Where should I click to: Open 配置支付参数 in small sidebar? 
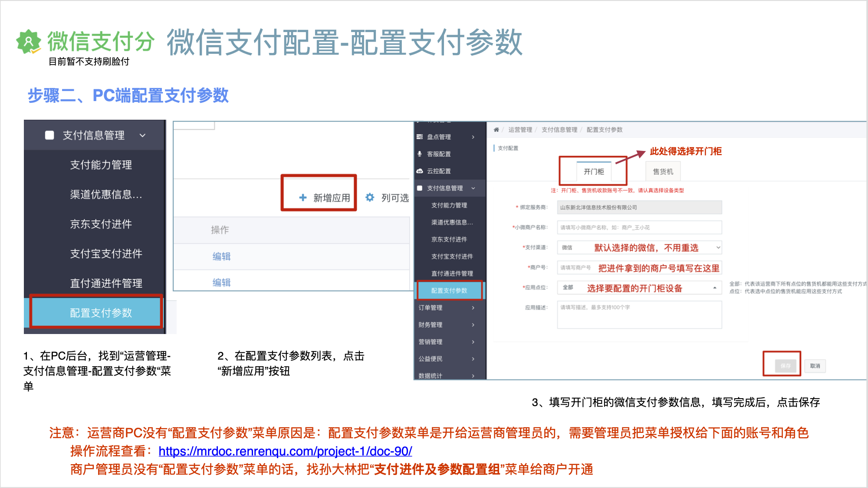(x=450, y=291)
